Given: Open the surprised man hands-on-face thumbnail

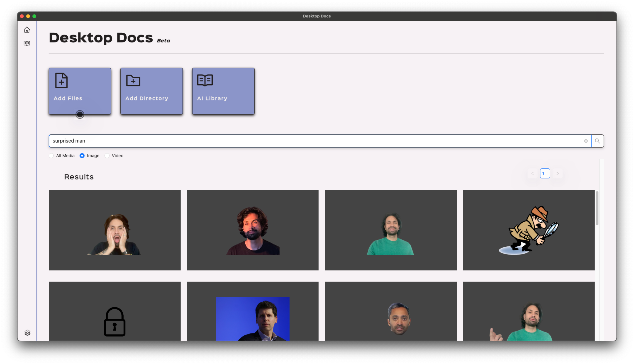Looking at the screenshot, I should coord(115,230).
